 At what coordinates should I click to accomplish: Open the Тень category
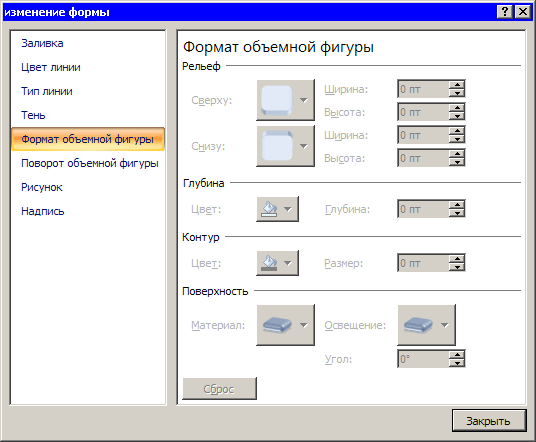click(x=33, y=115)
